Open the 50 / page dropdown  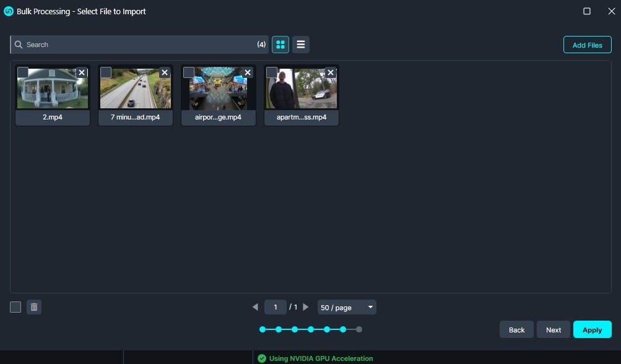[346, 308]
